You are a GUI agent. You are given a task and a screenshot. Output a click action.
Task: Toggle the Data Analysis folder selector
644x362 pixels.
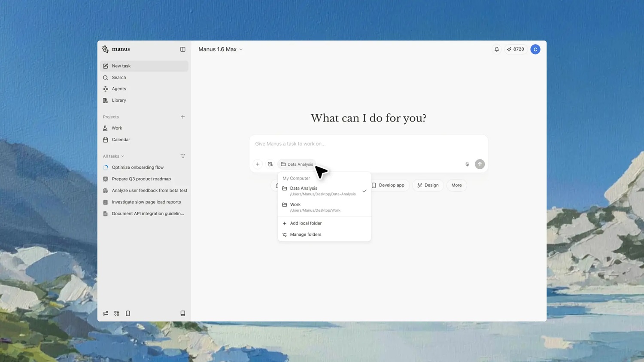coord(297,164)
